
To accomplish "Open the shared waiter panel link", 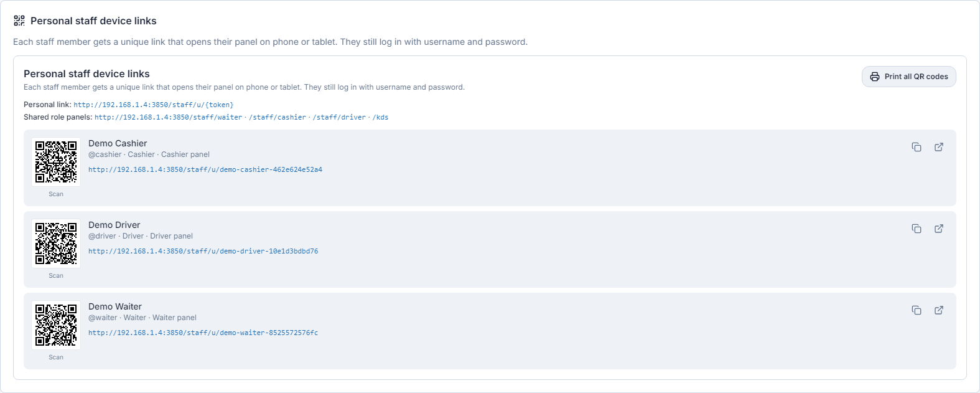I will (169, 117).
